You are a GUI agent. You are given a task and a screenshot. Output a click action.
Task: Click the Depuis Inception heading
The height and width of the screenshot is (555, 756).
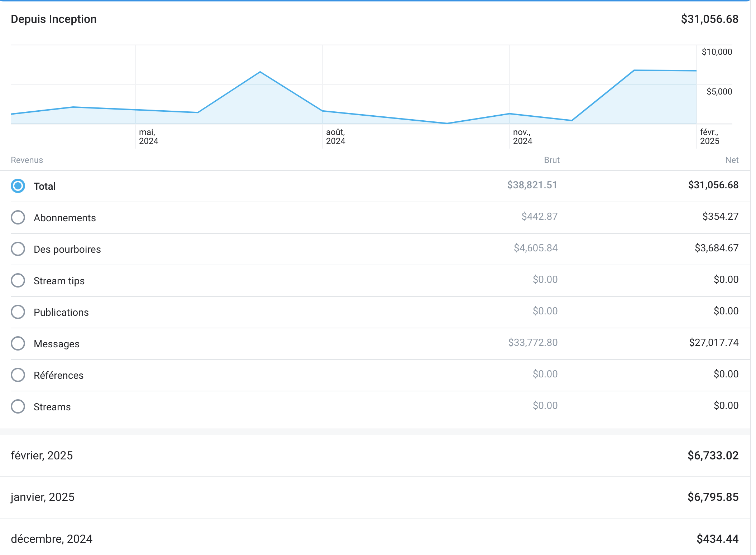coord(54,19)
